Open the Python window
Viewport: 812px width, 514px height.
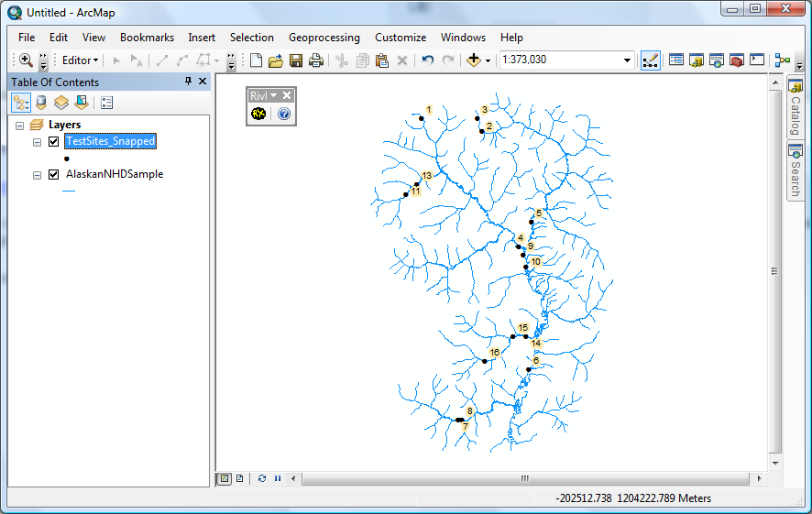point(757,60)
